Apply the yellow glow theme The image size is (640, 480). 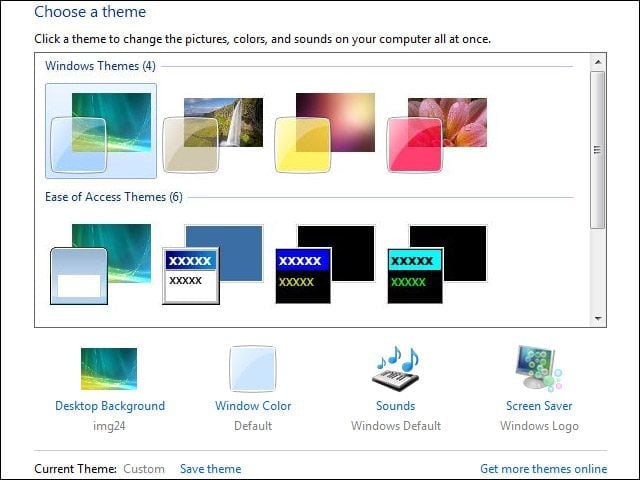324,133
